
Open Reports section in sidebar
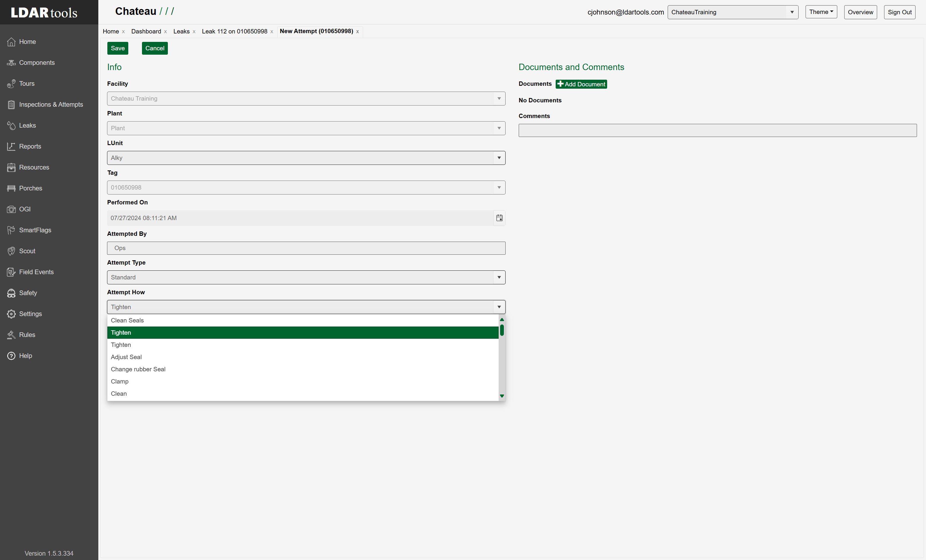click(x=24, y=147)
